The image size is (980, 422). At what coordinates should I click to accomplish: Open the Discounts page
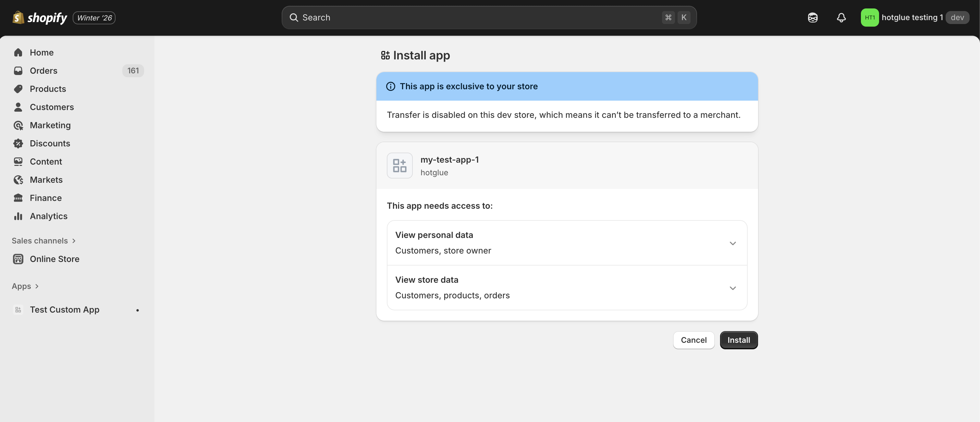click(50, 143)
